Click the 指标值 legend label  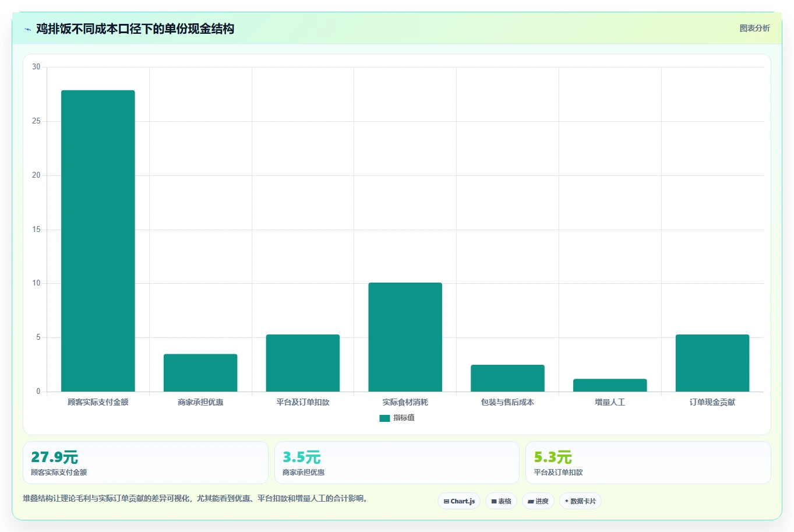click(404, 418)
